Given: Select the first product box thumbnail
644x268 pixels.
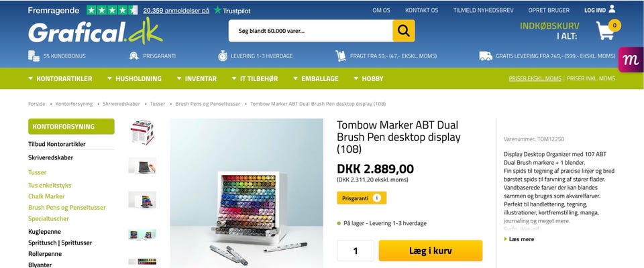Looking at the screenshot, I should click(142, 132).
